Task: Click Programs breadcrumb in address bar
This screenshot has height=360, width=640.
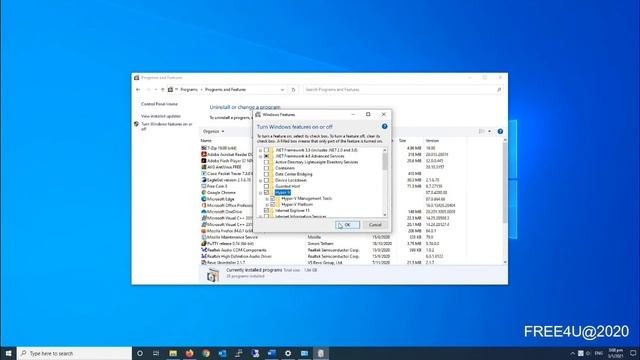Action: pos(189,89)
